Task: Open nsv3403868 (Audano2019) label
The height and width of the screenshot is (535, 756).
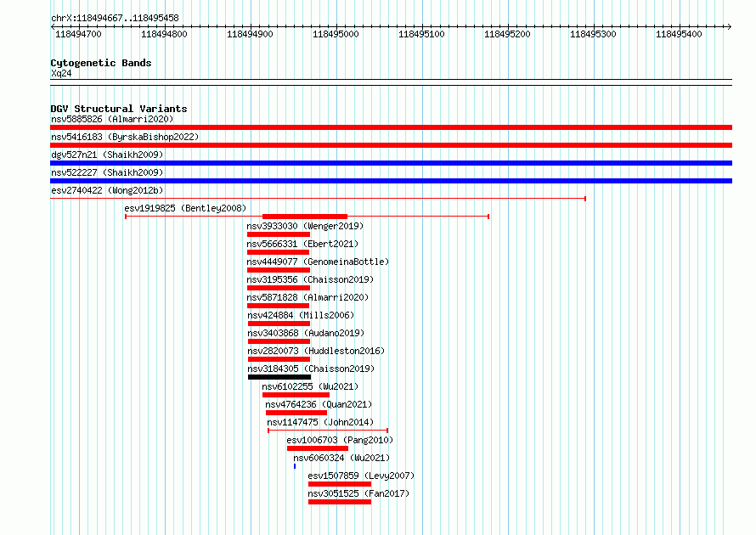Action: click(306, 333)
